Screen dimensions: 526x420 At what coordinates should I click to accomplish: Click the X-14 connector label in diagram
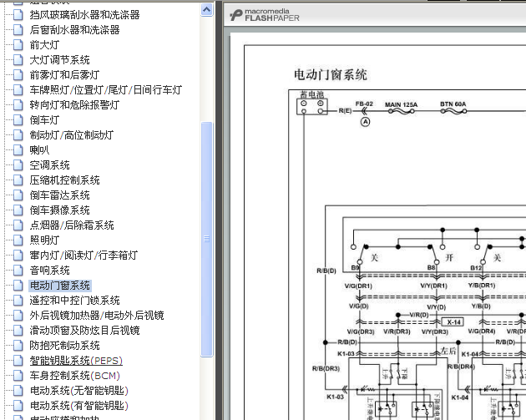click(453, 322)
